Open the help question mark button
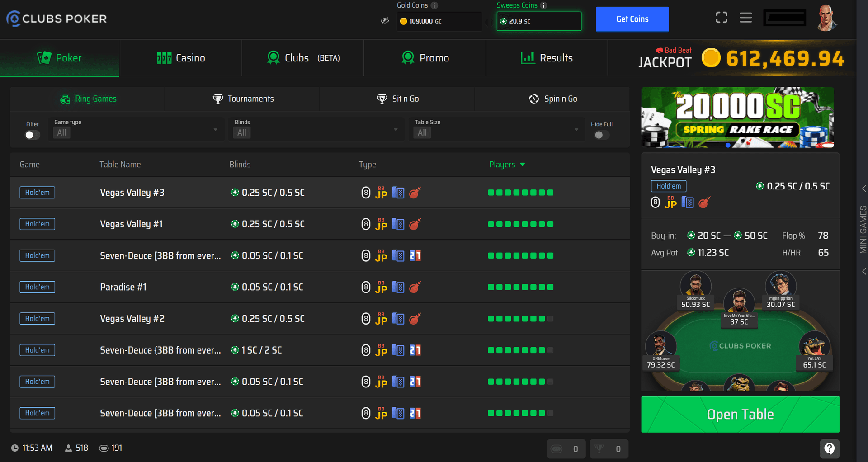Viewport: 868px width, 462px height. click(830, 448)
